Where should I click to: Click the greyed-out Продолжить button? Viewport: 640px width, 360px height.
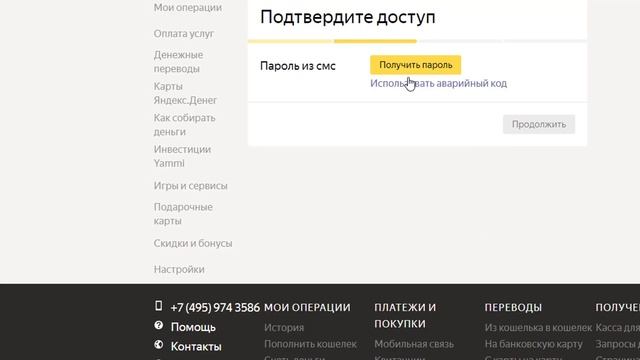539,124
